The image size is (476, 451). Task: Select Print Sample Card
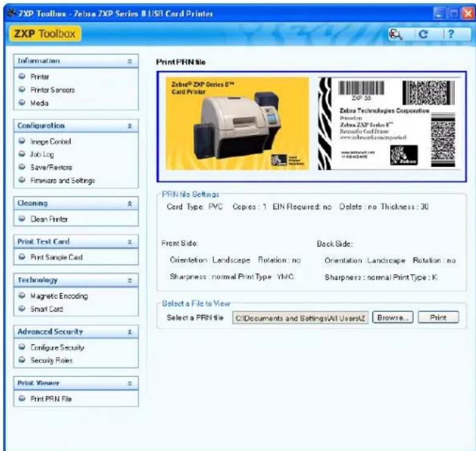tap(57, 257)
